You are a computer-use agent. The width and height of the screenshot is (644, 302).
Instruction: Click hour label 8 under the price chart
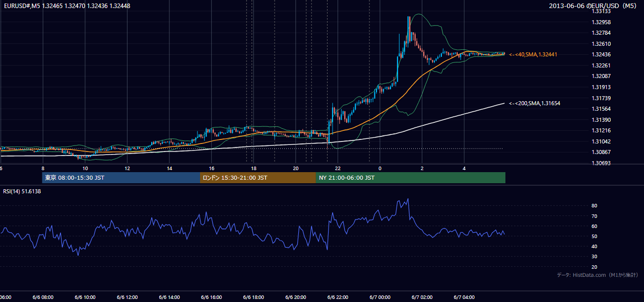[x=43, y=169]
